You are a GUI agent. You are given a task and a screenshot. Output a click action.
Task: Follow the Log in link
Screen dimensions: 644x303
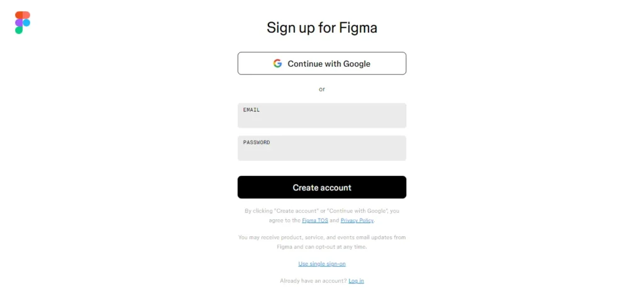click(x=356, y=281)
